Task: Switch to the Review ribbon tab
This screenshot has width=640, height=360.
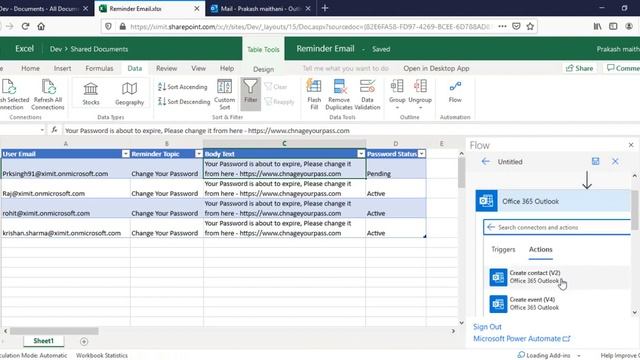Action: pos(167,68)
